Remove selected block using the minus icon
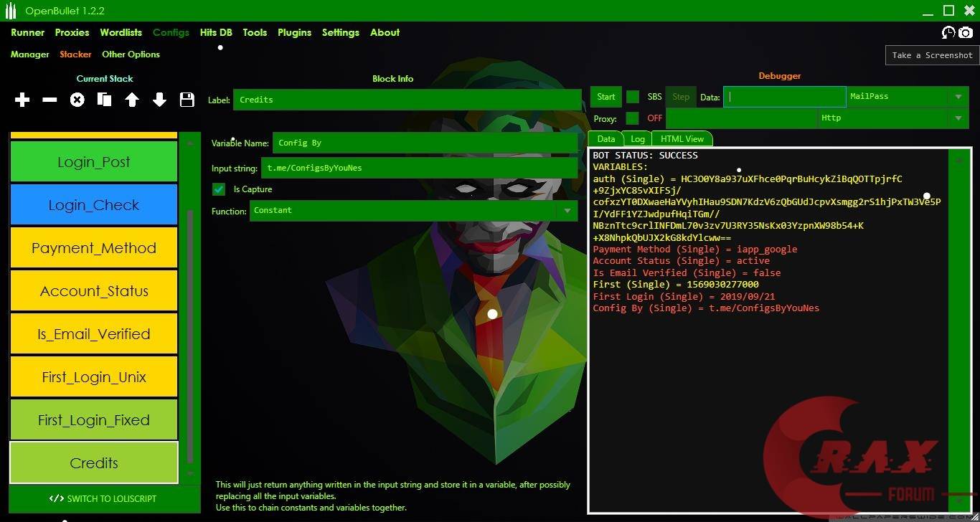 tap(49, 100)
